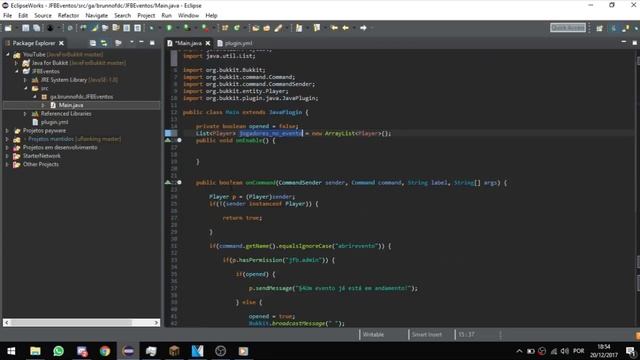Image resolution: width=640 pixels, height=360 pixels.
Task: Select plugin.yml in Package Explorer tree
Action: pyautogui.click(x=54, y=122)
